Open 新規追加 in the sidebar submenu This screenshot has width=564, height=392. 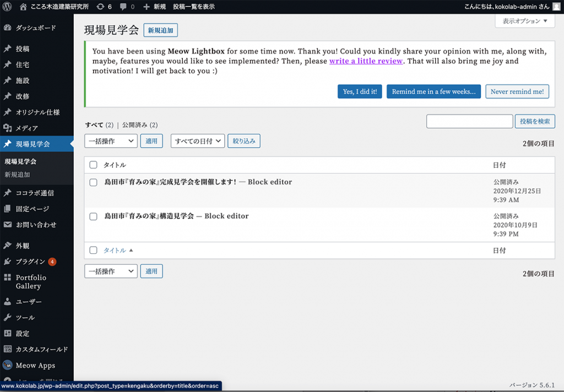pos(17,175)
